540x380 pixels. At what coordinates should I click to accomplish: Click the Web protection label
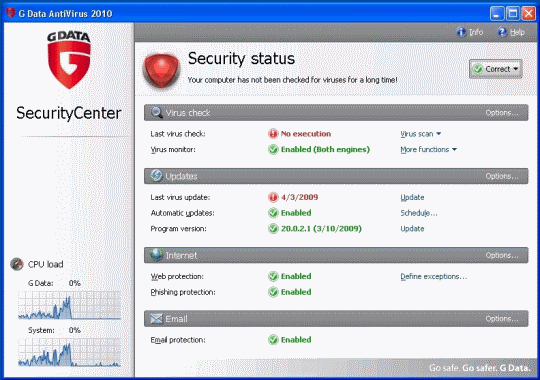click(x=177, y=276)
